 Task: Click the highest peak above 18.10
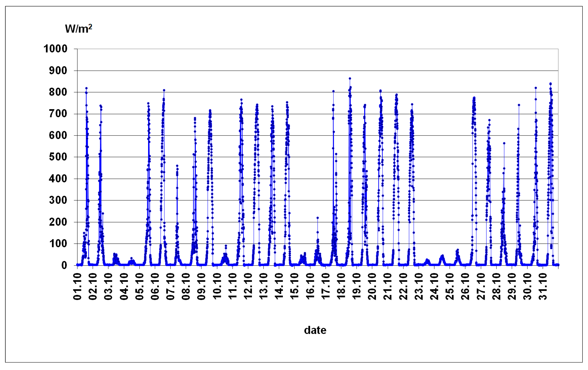(x=350, y=79)
